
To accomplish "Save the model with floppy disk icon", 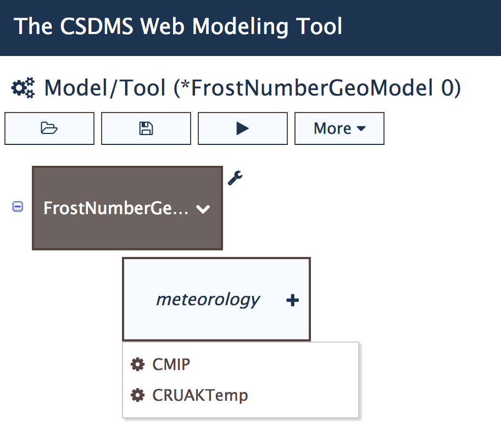I will (x=146, y=128).
